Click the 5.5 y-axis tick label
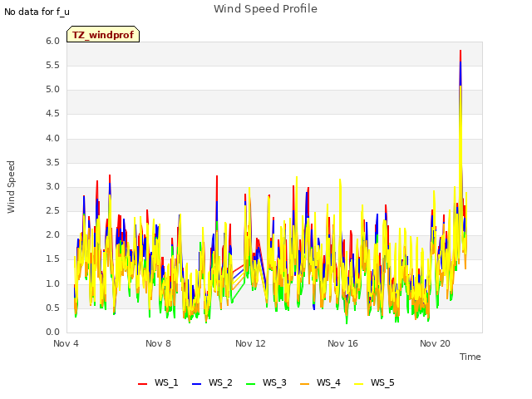Image resolution: width=532 pixels, height=399 pixels. [52, 66]
